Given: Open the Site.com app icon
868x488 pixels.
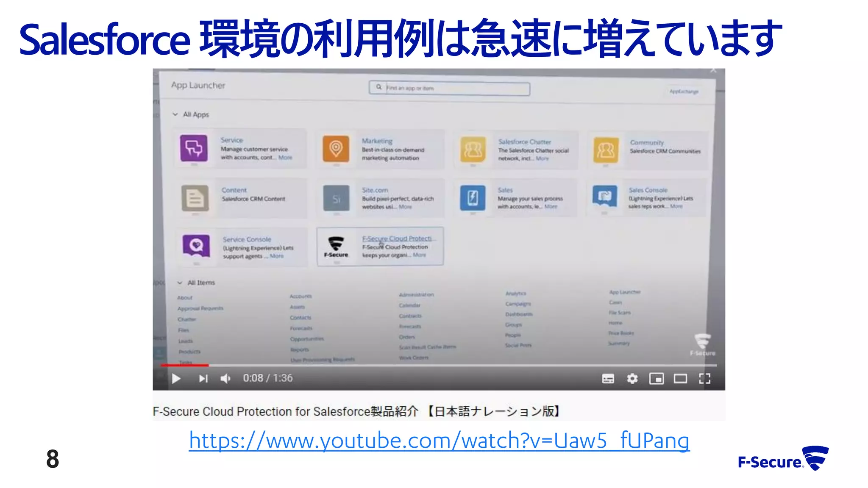Looking at the screenshot, I should 336,198.
